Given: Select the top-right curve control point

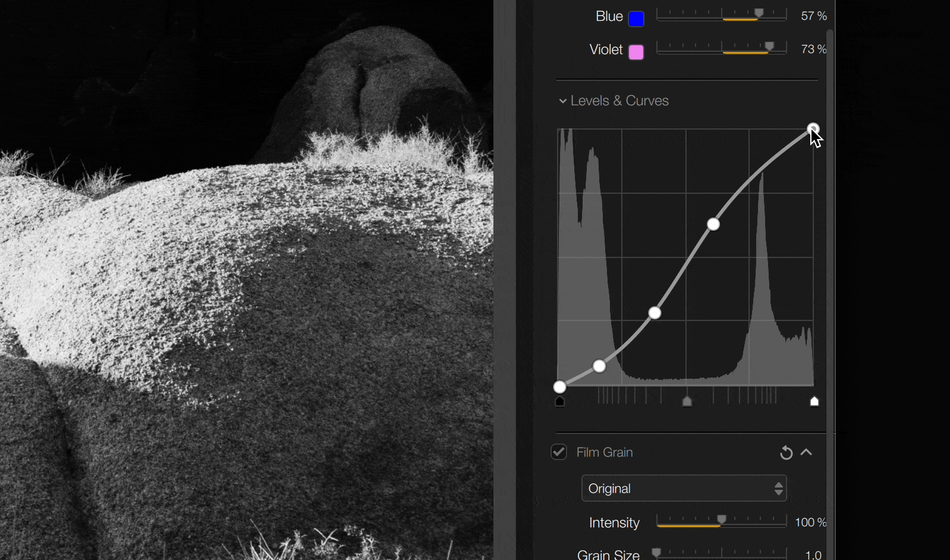Looking at the screenshot, I should pyautogui.click(x=813, y=129).
